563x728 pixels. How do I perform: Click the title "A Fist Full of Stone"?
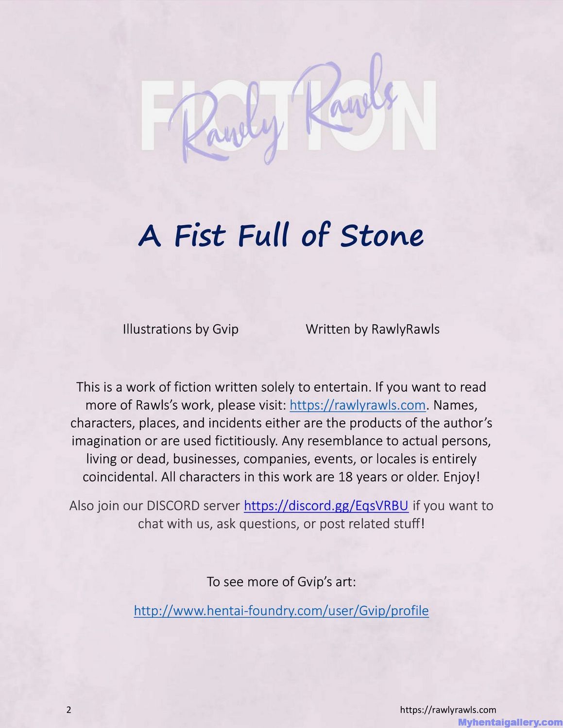coord(281,235)
